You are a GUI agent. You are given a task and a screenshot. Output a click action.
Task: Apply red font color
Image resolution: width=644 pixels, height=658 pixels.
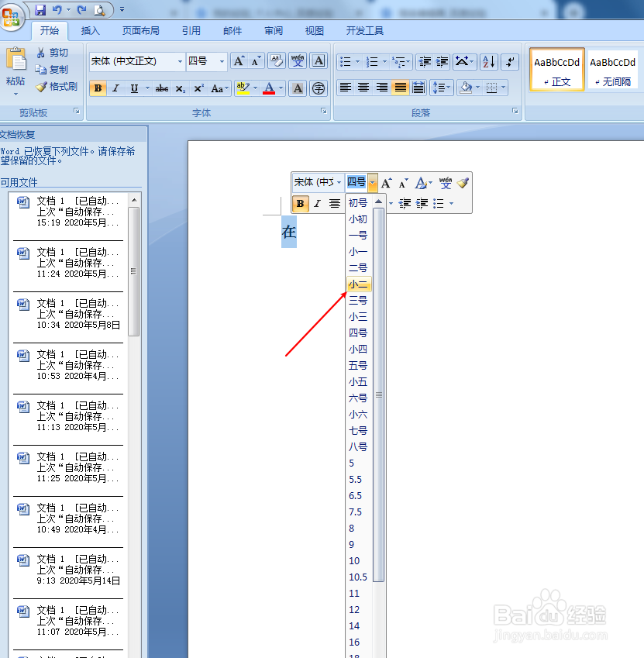(269, 88)
